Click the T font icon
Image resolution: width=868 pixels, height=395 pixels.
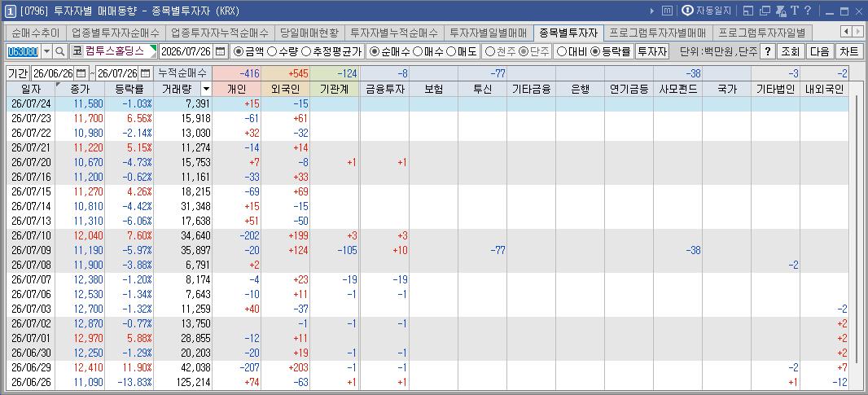pyautogui.click(x=795, y=11)
